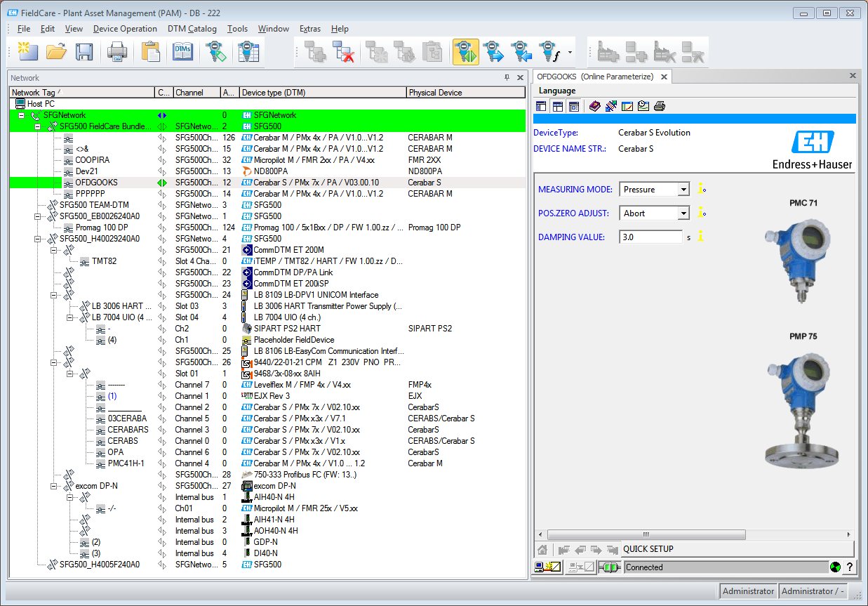Open the Device Operation menu
This screenshot has height=606, width=868.
click(125, 29)
